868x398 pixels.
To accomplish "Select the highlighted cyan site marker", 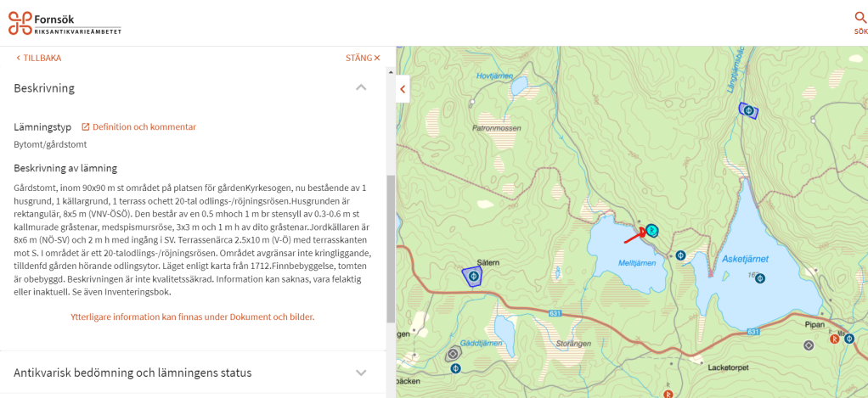I will pos(651,230).
